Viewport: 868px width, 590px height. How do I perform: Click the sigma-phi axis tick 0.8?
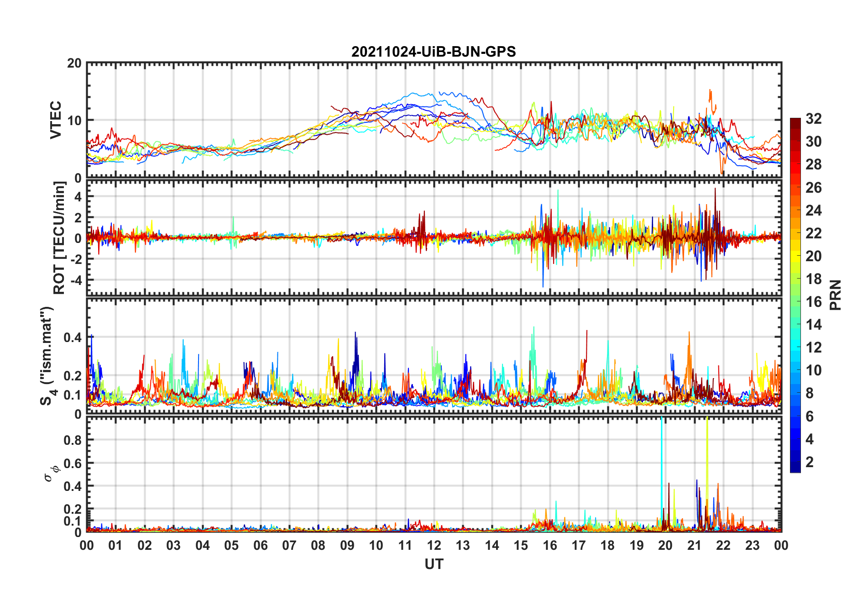coord(73,440)
